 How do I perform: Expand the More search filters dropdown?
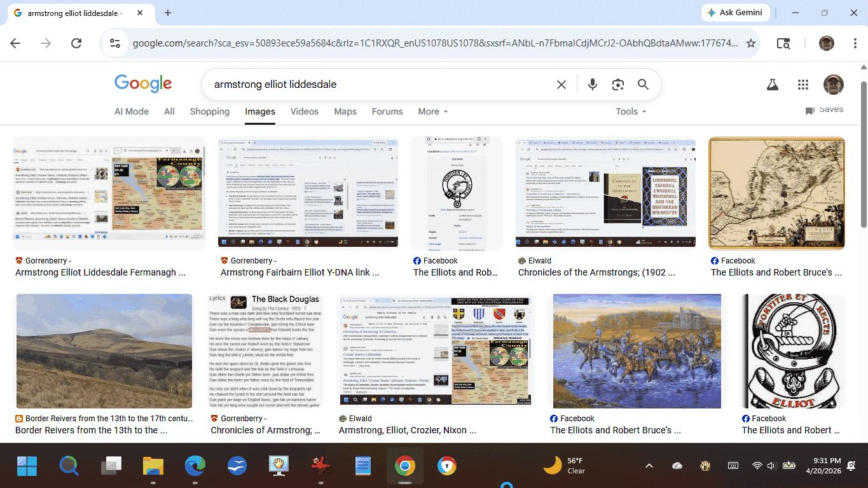[x=432, y=111]
